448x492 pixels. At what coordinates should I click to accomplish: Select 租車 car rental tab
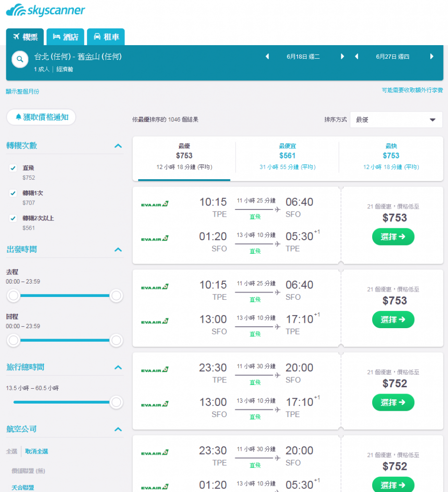coord(106,37)
